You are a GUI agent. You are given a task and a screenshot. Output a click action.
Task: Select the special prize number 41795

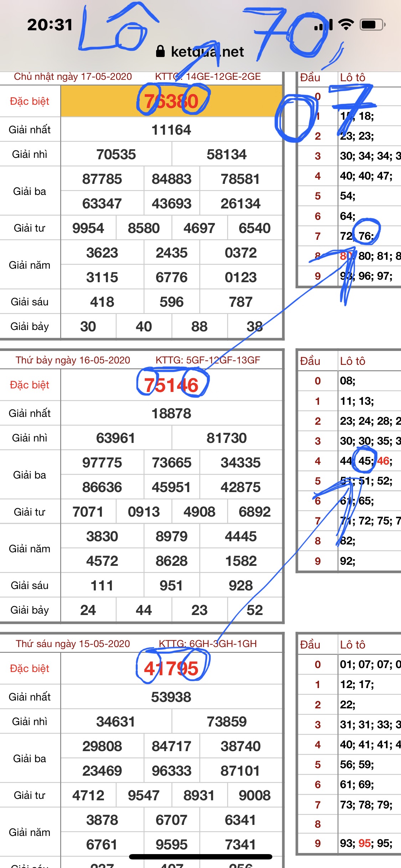pyautogui.click(x=171, y=668)
